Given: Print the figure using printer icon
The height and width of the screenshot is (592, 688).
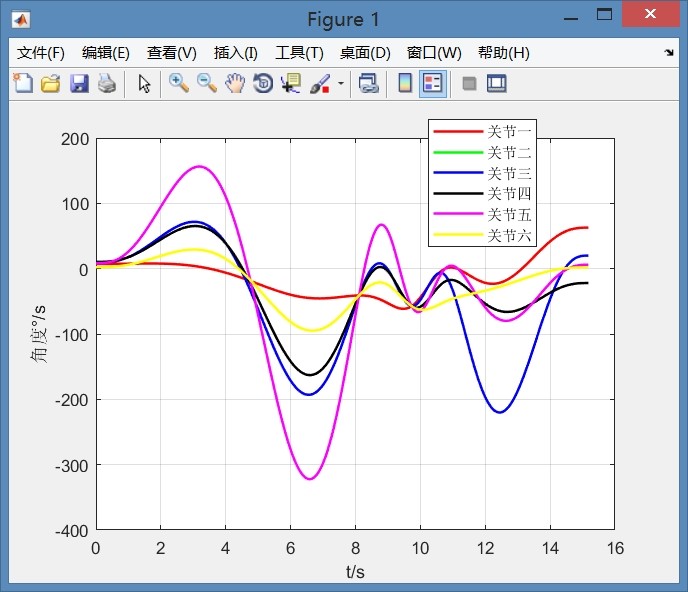Looking at the screenshot, I should 107,83.
